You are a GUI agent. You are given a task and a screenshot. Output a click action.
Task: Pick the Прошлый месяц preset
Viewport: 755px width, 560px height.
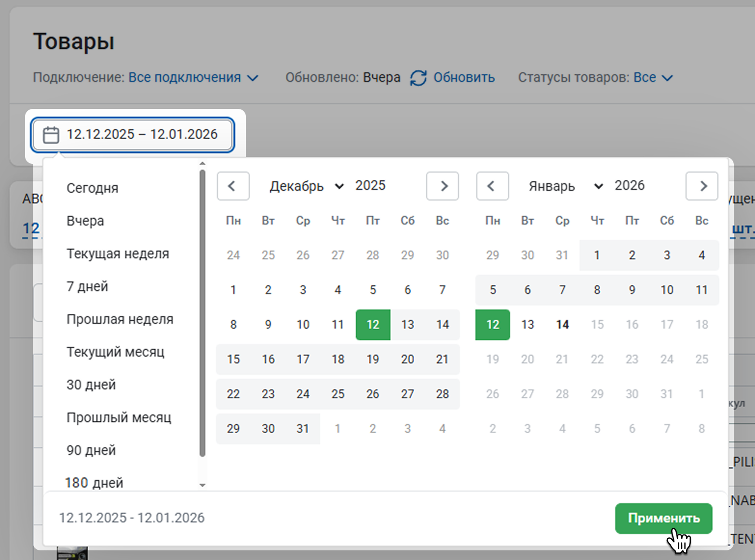coord(119,417)
